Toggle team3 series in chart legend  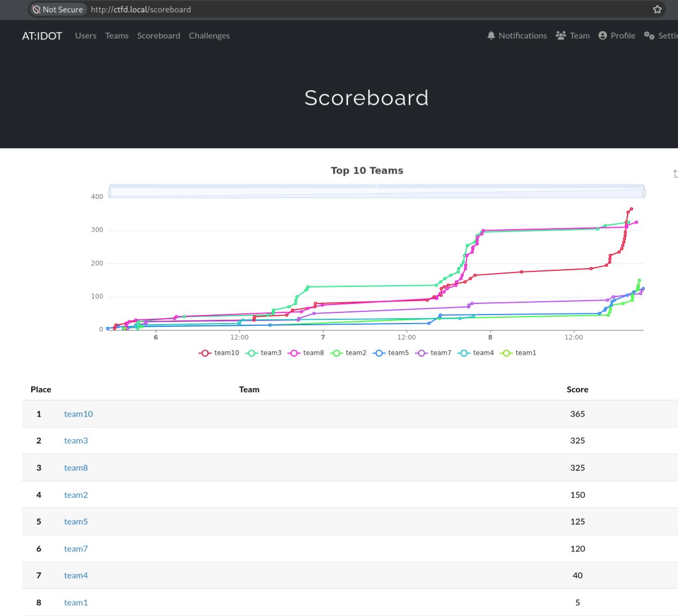point(263,353)
